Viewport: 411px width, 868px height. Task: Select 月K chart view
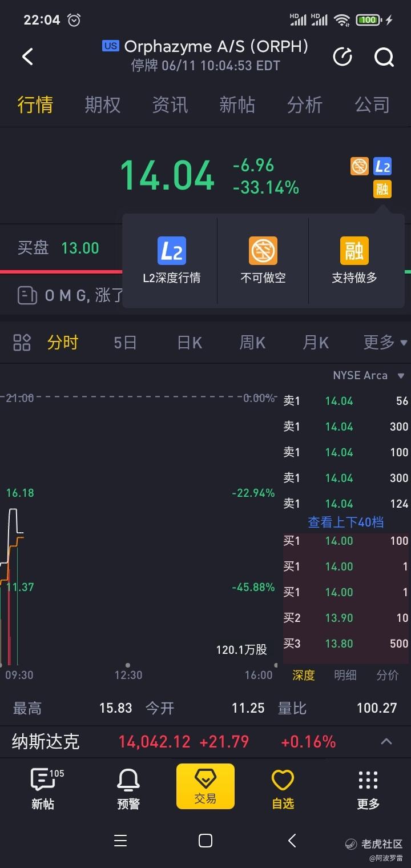(316, 343)
